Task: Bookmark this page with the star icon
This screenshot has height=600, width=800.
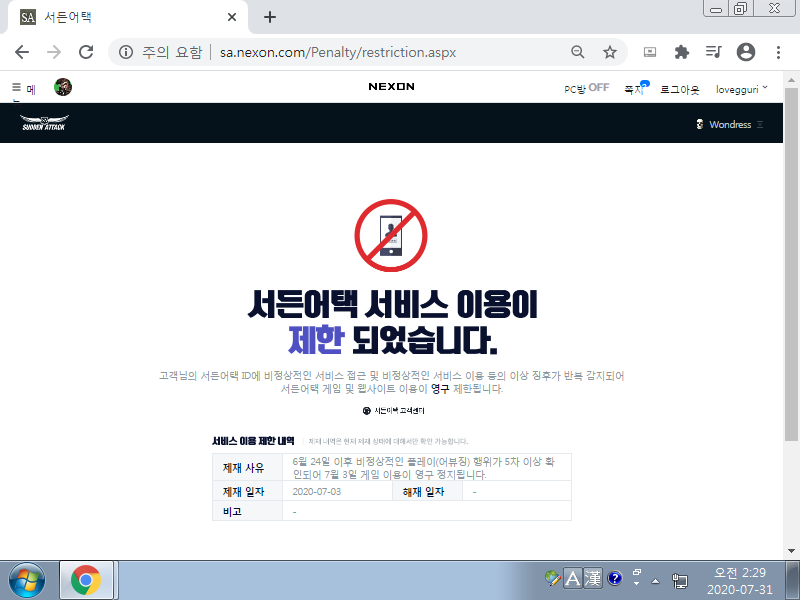Action: (x=609, y=52)
